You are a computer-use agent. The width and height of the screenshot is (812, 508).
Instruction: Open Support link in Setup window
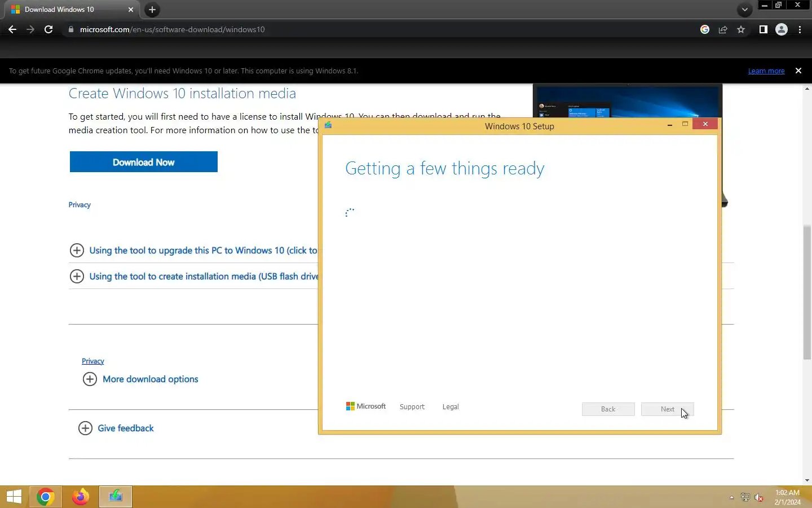coord(412,406)
